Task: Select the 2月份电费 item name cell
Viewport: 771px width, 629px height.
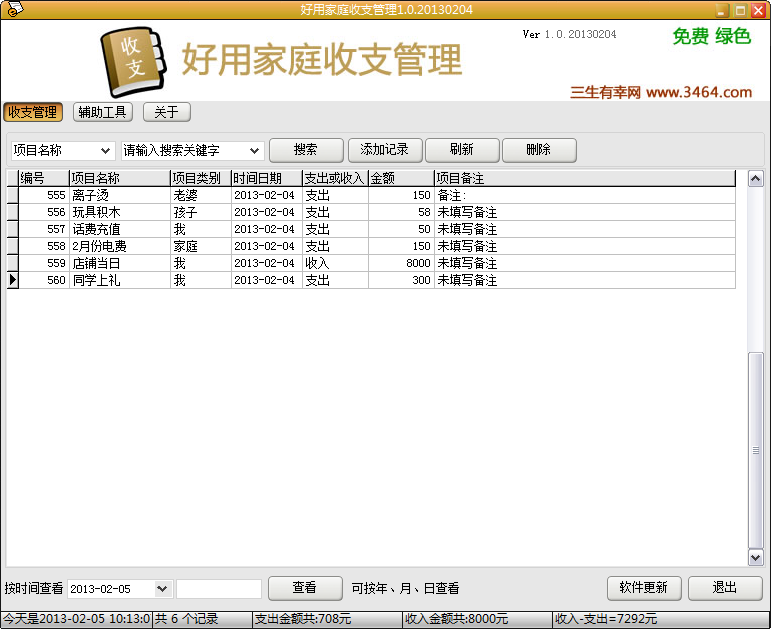Action: tap(120, 246)
